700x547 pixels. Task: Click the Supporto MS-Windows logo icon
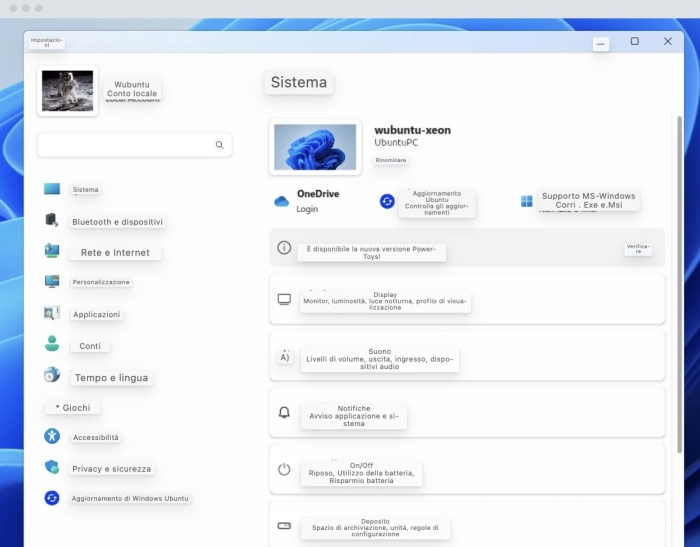click(527, 201)
